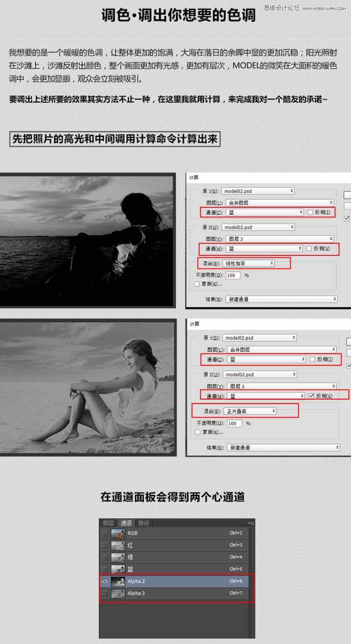Switch to the 路径 tab

[143, 523]
